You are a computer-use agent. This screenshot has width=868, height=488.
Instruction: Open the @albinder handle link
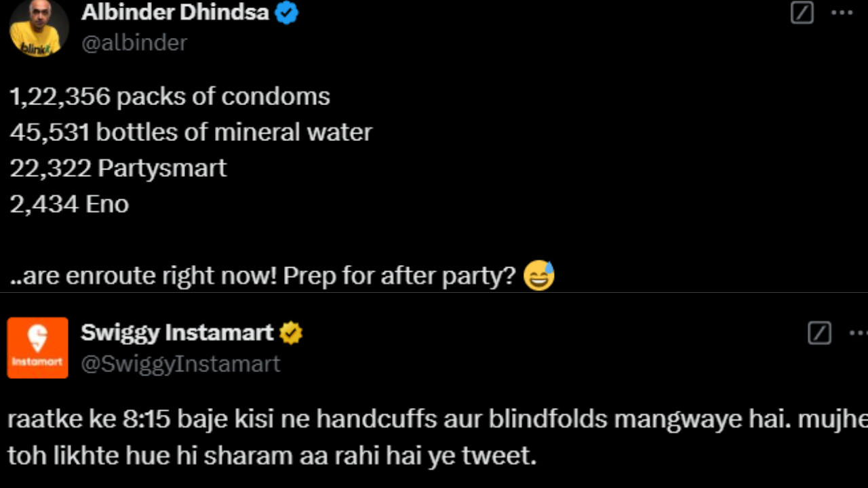point(134,43)
